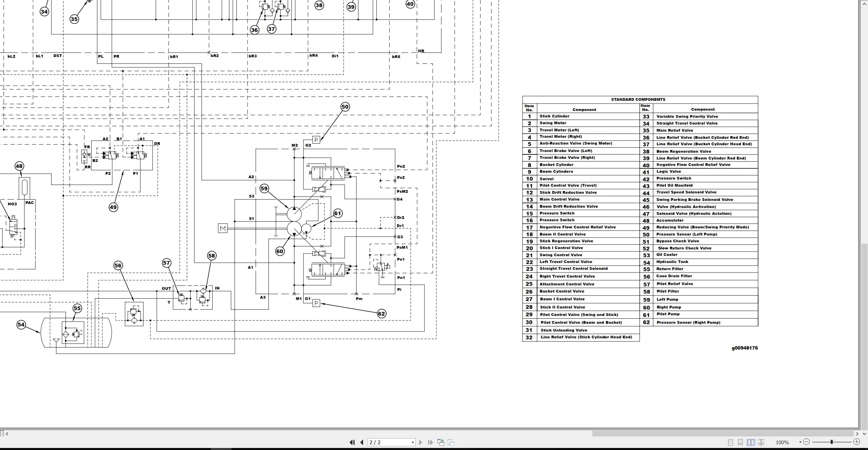Click callout 54 near hydraulic tank
The height and width of the screenshot is (450, 868).
(21, 325)
